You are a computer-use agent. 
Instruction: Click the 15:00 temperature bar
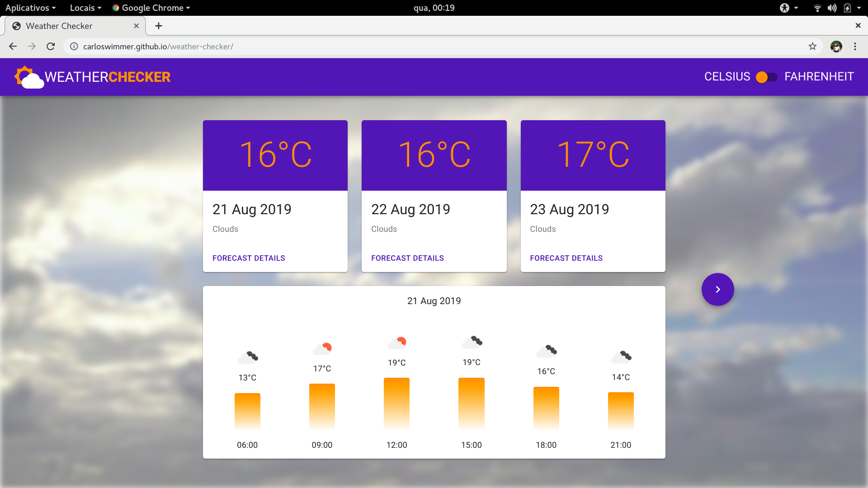471,403
